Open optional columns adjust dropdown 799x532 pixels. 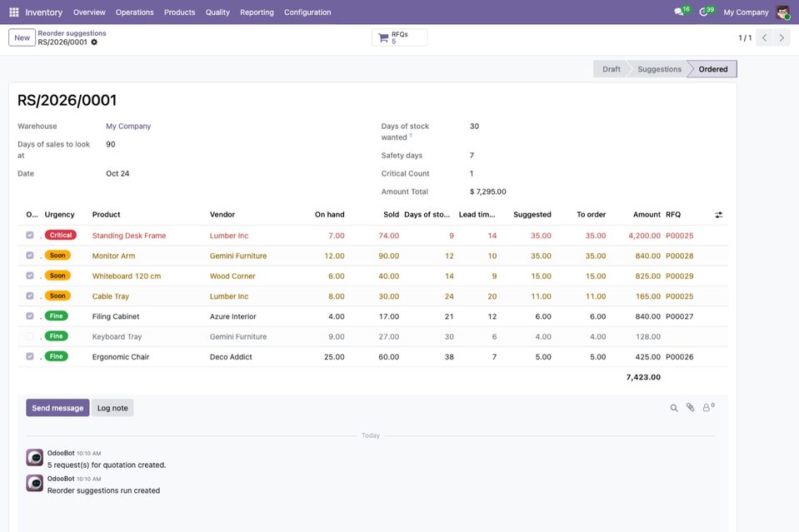718,215
